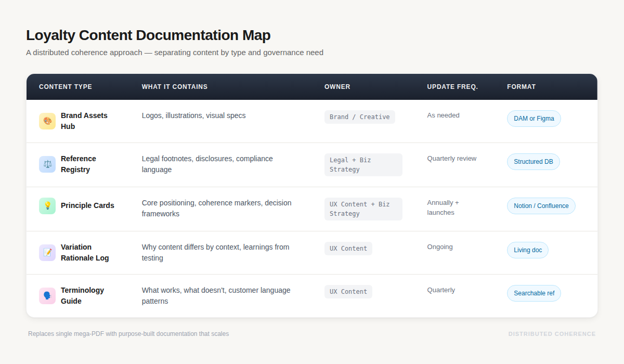Image resolution: width=624 pixels, height=364 pixels.
Task: Click the lightbulb icon for Principle Cards
Action: pyautogui.click(x=47, y=206)
